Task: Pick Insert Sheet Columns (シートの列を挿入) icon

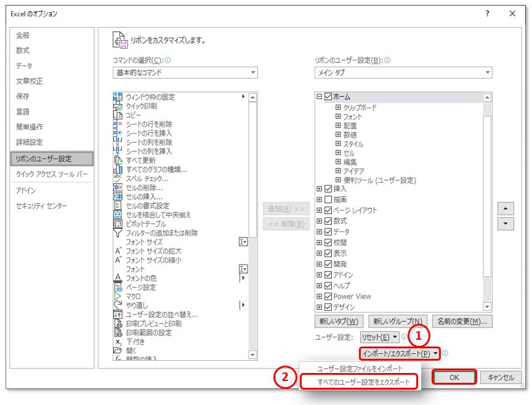Action: pos(118,151)
